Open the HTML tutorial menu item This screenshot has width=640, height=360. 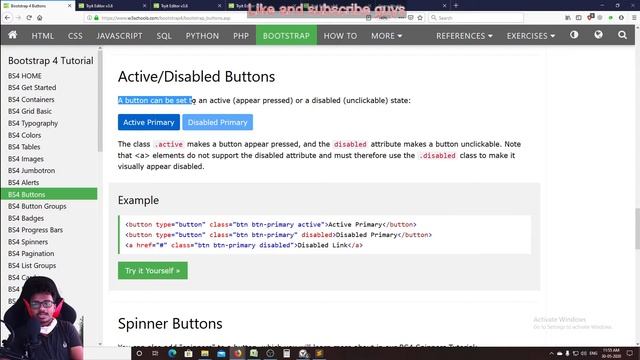42,36
